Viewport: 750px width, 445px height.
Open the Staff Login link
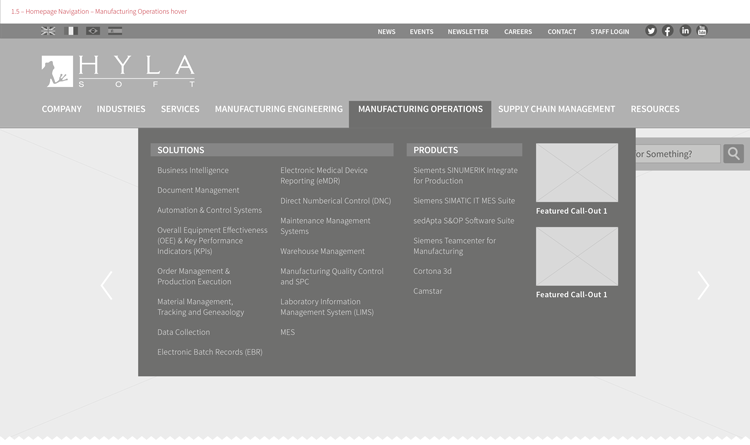[x=610, y=32]
